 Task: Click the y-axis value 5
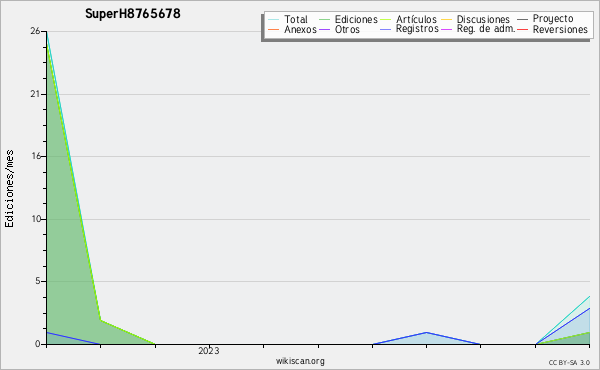coord(38,281)
